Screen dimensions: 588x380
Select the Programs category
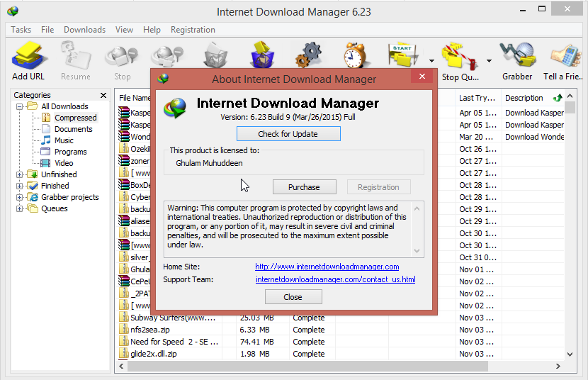(x=71, y=152)
